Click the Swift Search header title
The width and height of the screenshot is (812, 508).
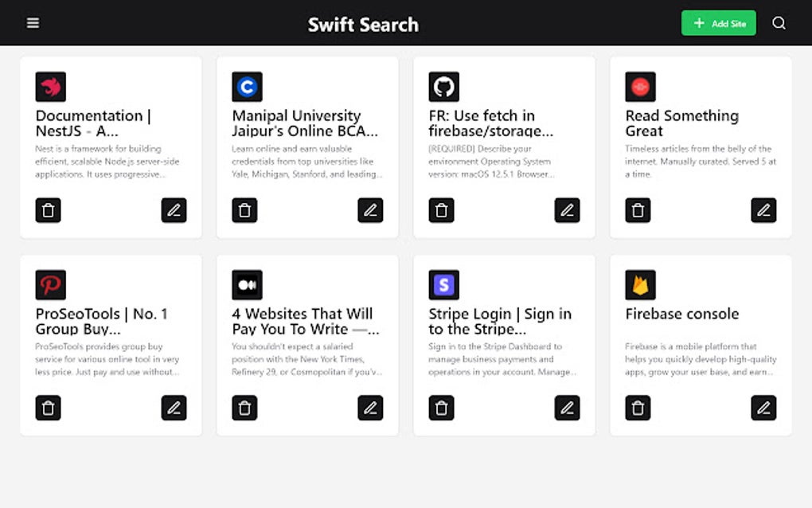(363, 25)
